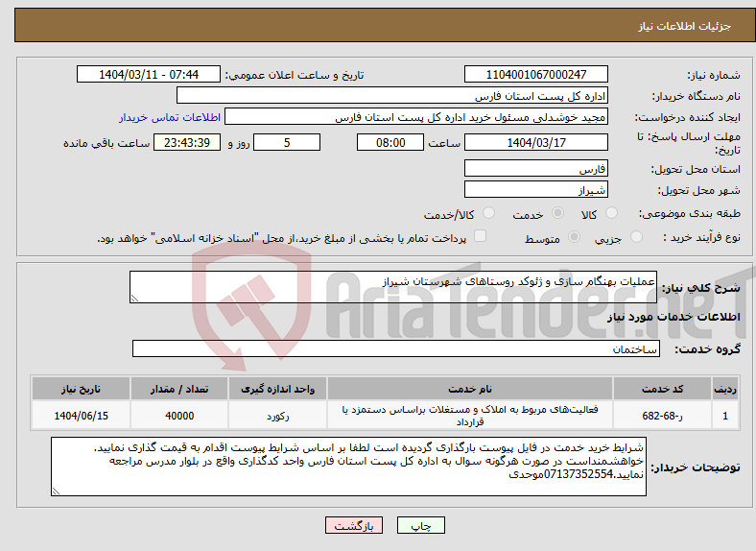
Task: Click the service group field ساختمان
Action: click(396, 348)
